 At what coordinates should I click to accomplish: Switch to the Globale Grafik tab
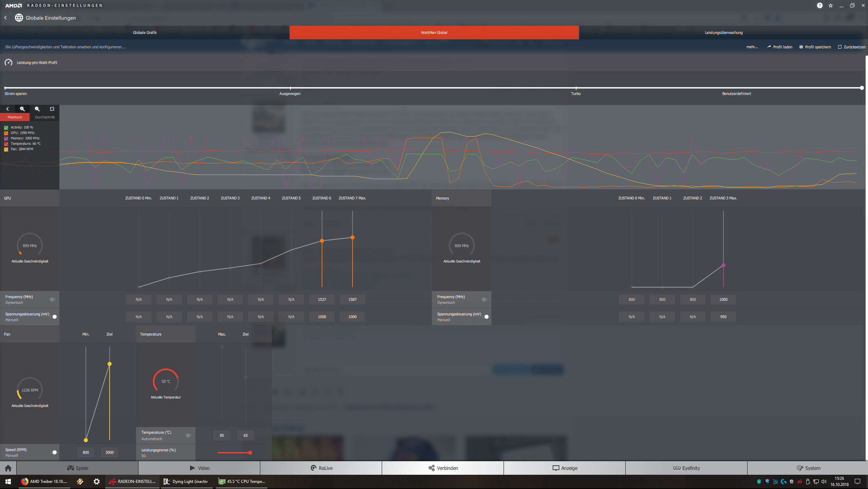[x=145, y=33]
